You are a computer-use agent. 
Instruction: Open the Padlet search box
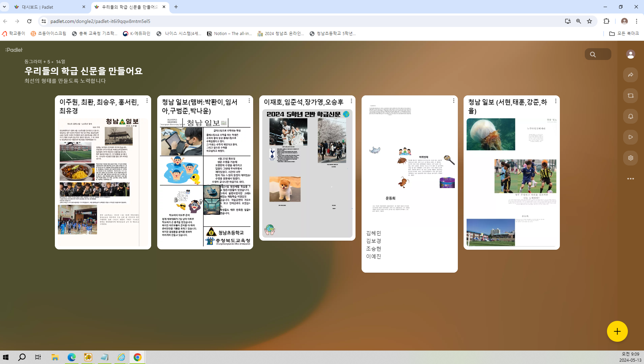pyautogui.click(x=598, y=54)
